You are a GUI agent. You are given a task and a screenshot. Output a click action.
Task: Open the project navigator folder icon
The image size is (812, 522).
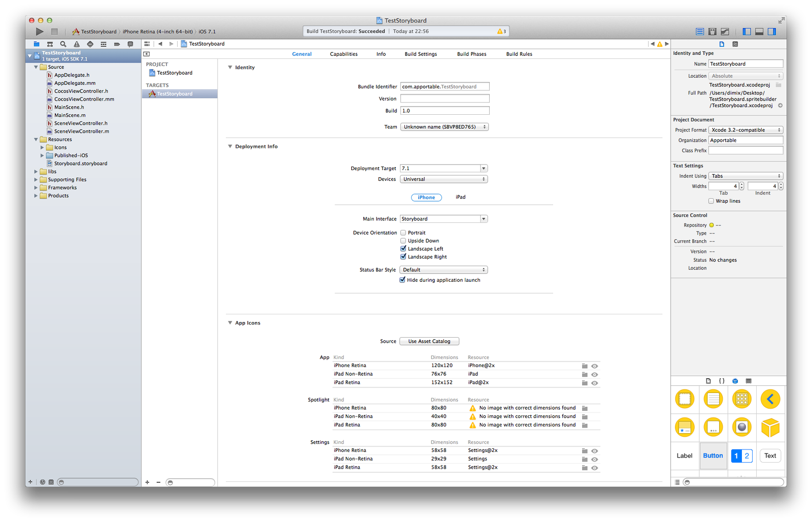[37, 44]
